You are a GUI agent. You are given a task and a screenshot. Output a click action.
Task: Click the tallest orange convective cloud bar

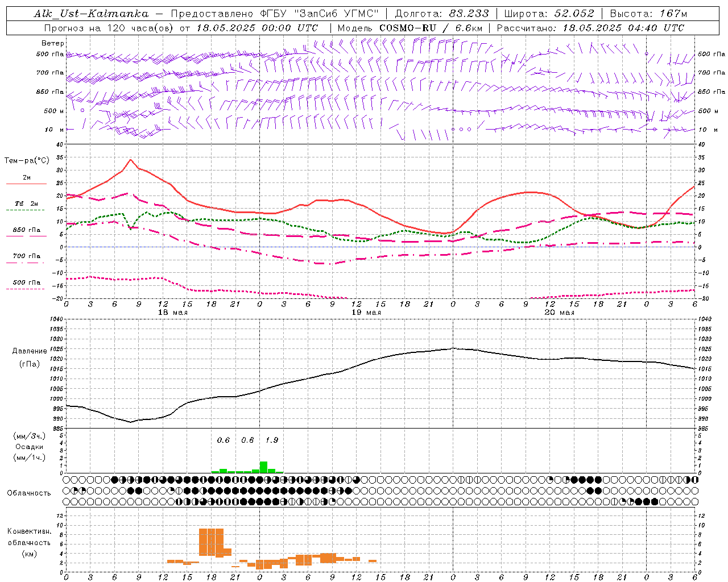(212, 542)
